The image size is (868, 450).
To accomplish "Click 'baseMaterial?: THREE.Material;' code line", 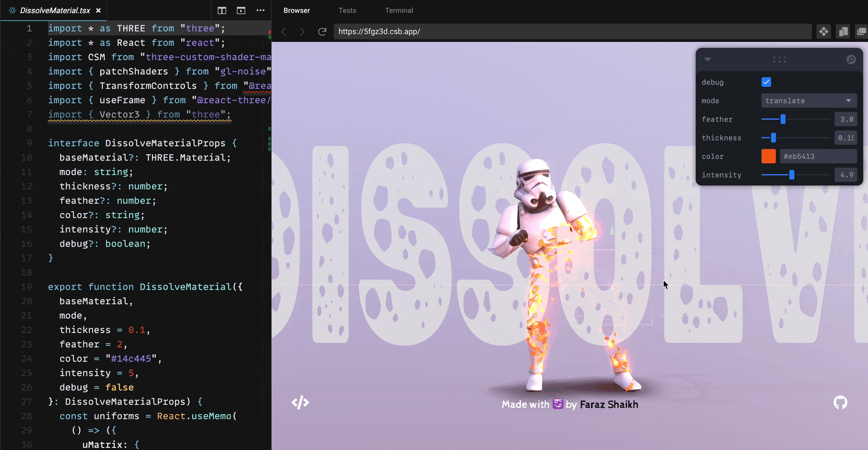I will (145, 157).
